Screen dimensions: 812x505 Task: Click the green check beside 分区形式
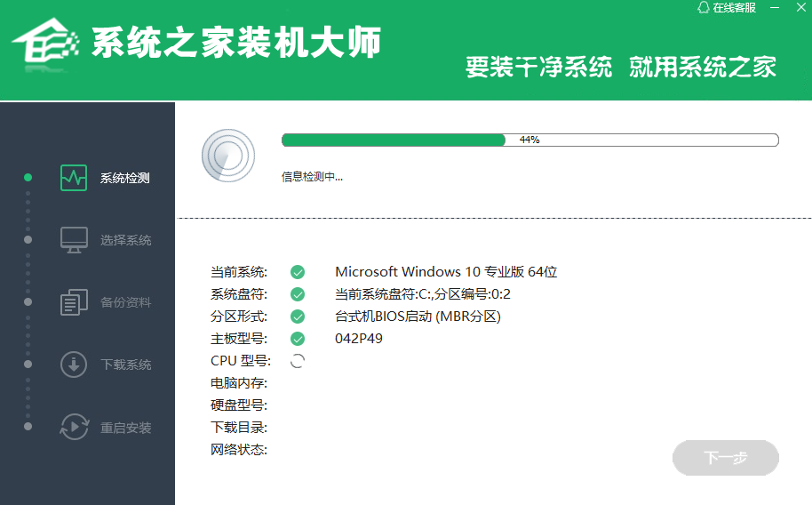[298, 317]
